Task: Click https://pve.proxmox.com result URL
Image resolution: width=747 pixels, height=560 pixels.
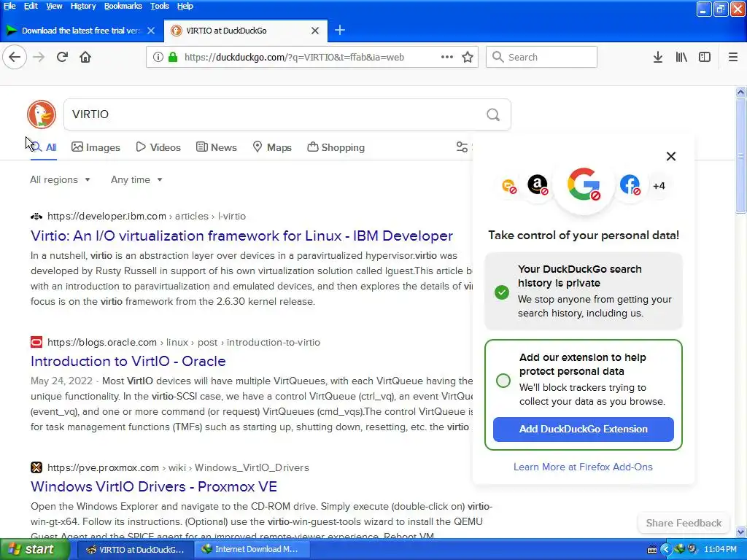Action: click(103, 467)
